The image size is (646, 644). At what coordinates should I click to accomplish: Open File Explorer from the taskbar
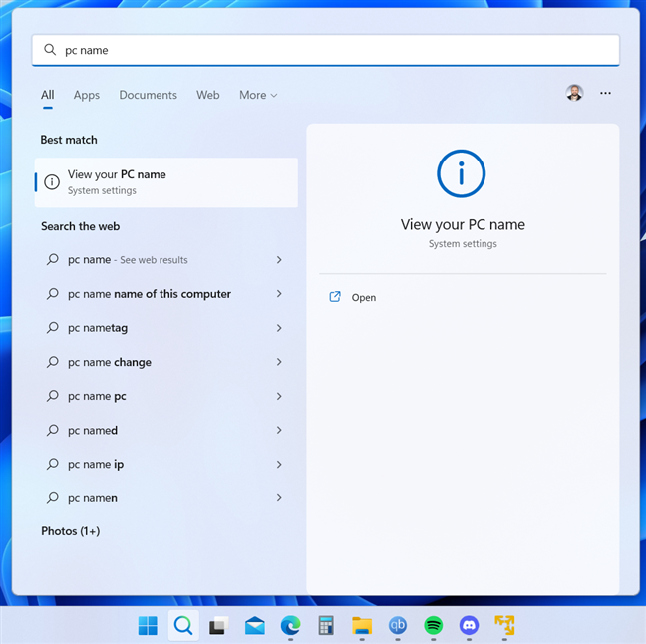click(x=362, y=625)
